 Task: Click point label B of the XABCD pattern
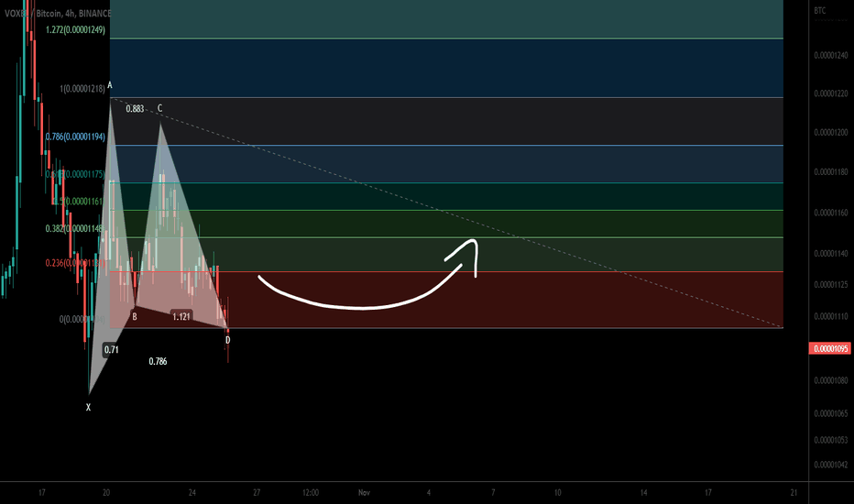point(135,316)
